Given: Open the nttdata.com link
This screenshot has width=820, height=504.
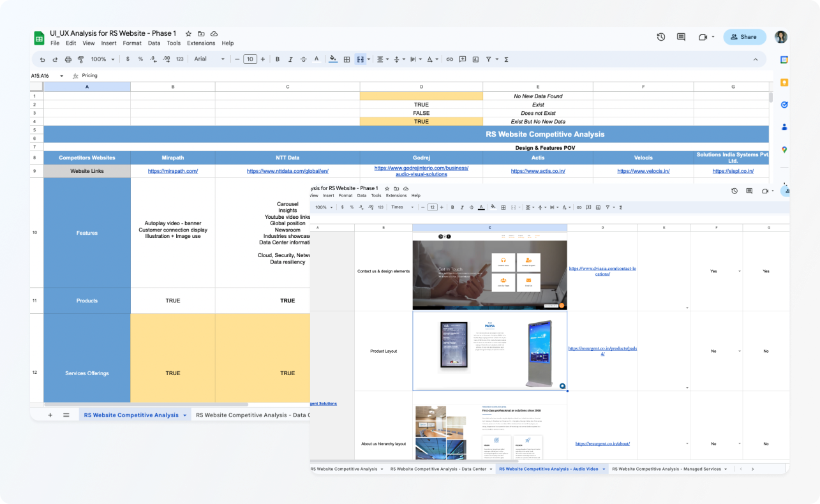Looking at the screenshot, I should pos(287,171).
